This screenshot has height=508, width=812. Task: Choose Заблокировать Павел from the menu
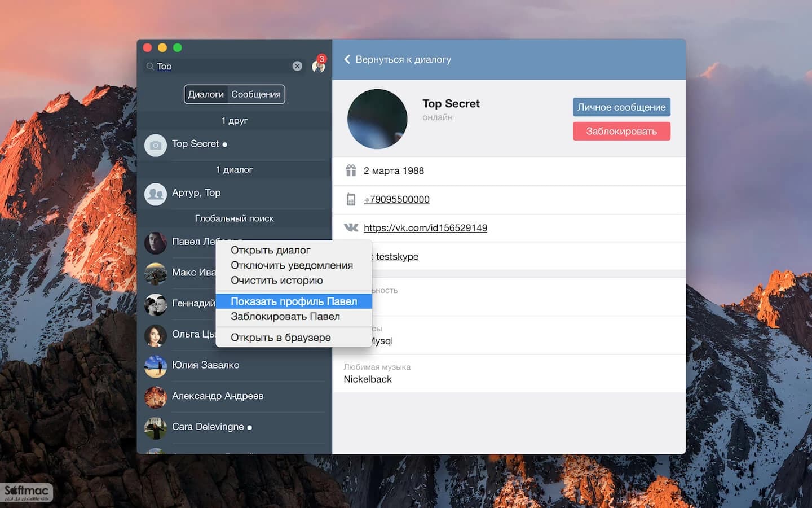tap(293, 317)
